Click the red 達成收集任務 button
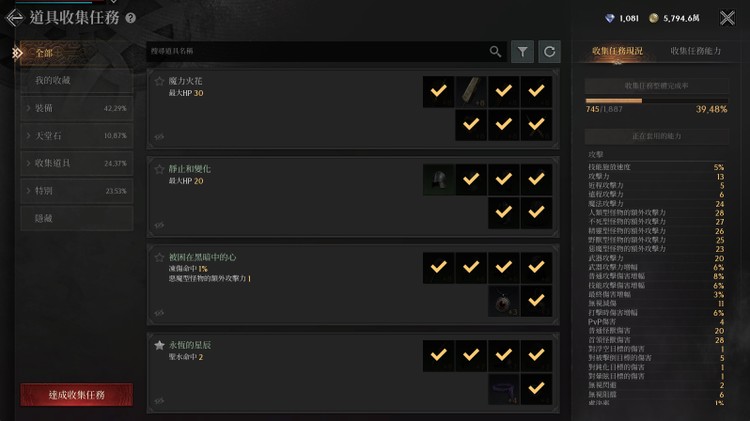 [x=77, y=395]
